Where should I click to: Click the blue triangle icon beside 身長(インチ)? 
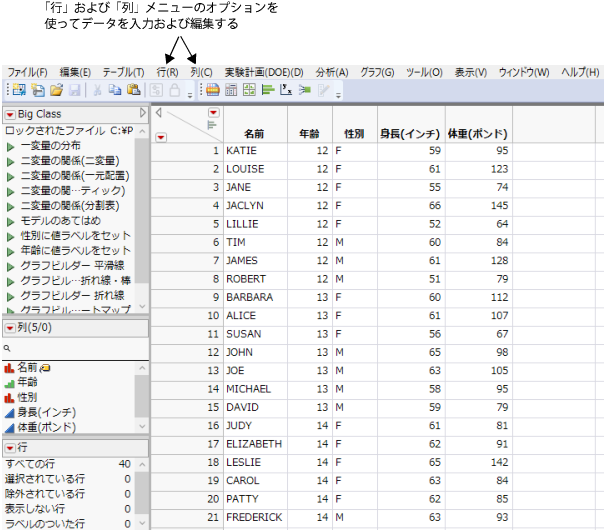tap(9, 412)
